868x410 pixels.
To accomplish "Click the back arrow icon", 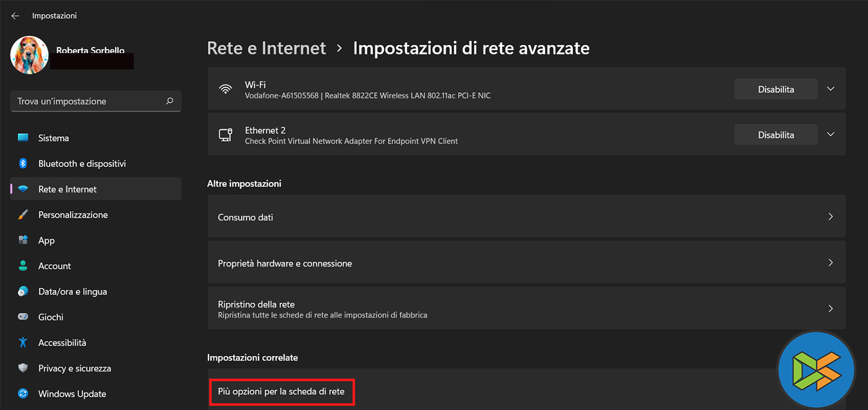I will 15,16.
